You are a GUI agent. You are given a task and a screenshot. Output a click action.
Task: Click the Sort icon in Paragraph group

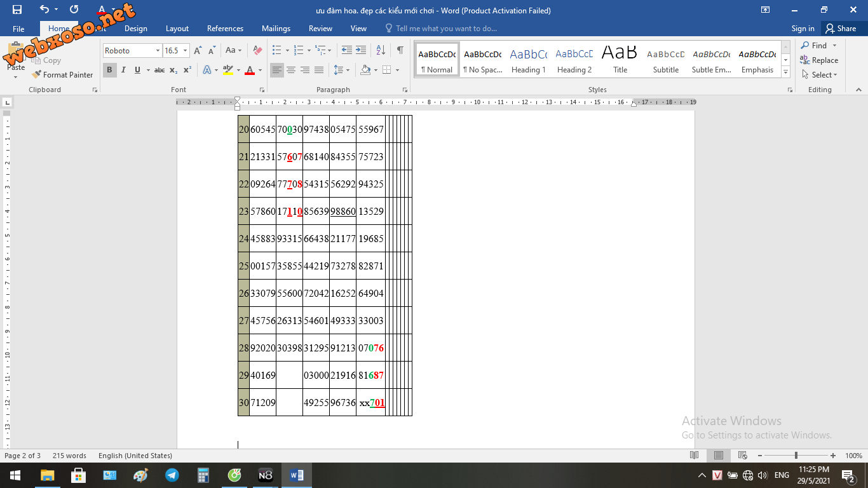pos(381,50)
